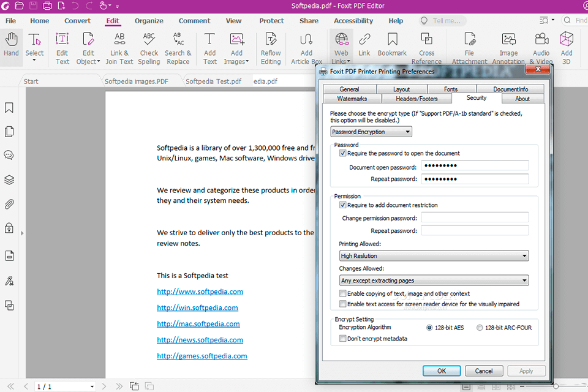The image size is (588, 392).
Task: Click OK in Printing Preferences
Action: pyautogui.click(x=442, y=371)
